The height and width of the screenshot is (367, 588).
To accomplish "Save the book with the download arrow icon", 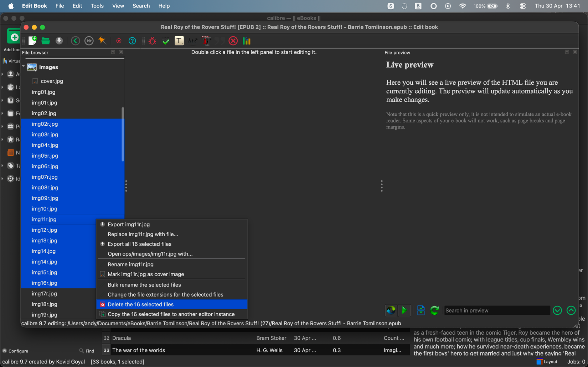I will pos(59,41).
